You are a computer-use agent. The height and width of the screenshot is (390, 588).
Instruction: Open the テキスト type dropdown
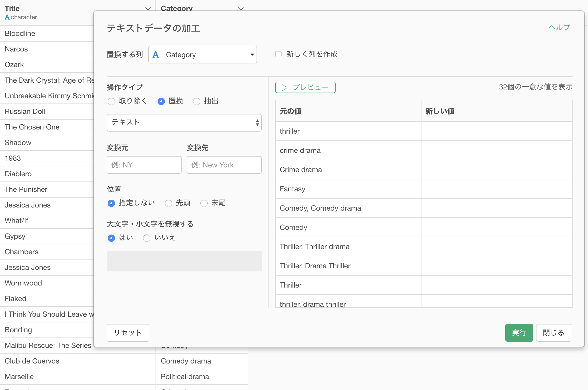(x=184, y=122)
